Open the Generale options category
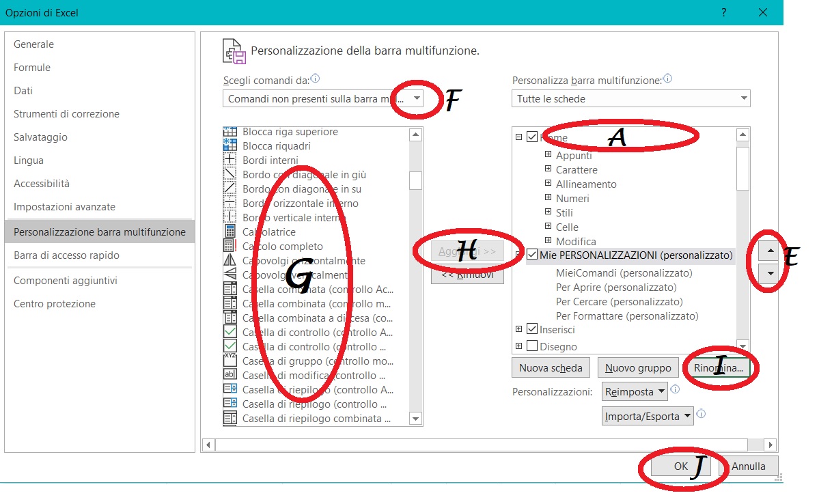 click(99, 44)
